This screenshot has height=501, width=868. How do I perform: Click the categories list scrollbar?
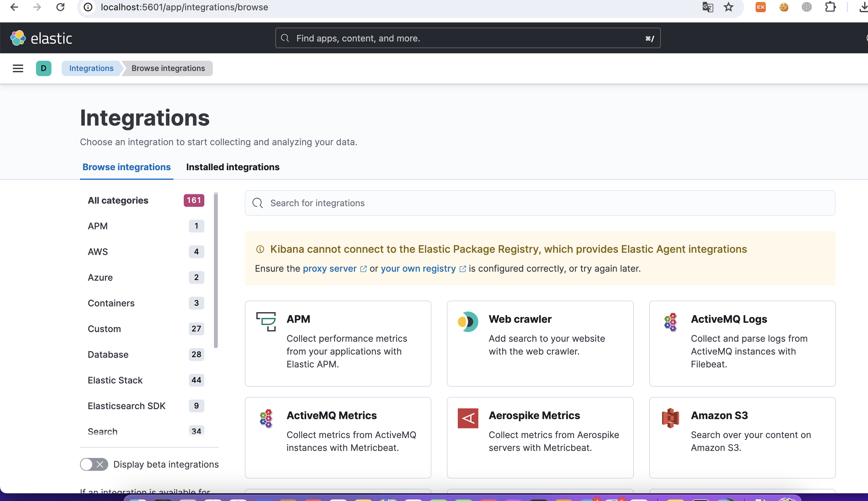[x=216, y=270]
